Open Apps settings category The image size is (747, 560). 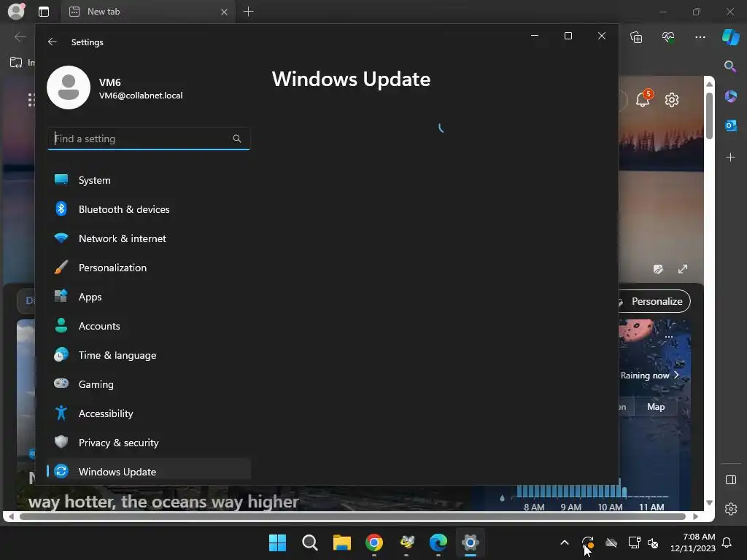click(149, 297)
